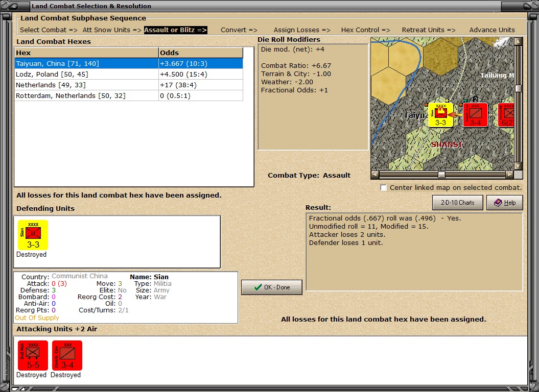Click the red 3-4 cavalry unit on the map
Screen dimensions: 539x392
476,115
